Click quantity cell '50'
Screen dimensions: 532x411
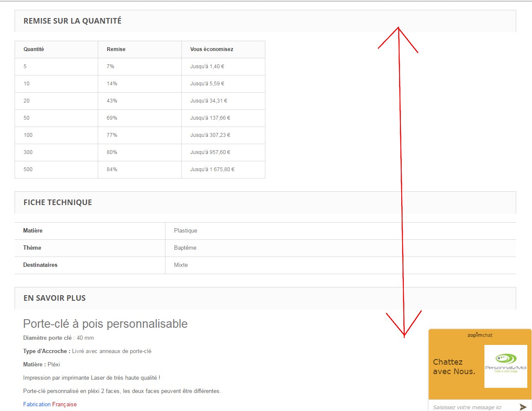click(56, 118)
